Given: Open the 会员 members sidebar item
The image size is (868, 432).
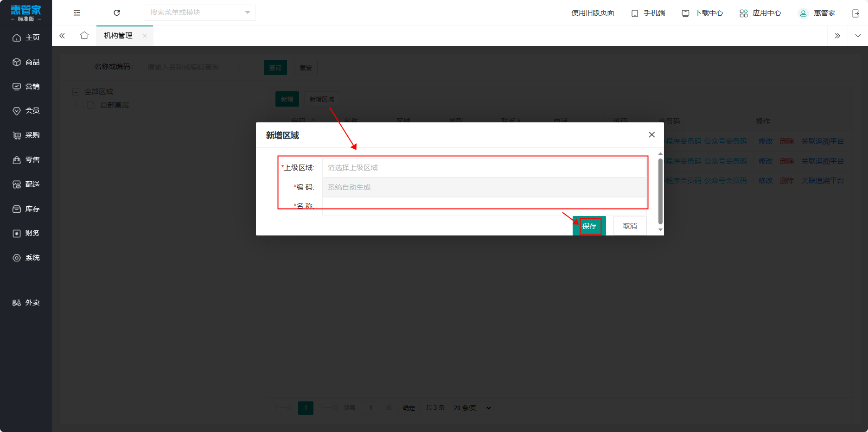Looking at the screenshot, I should (x=26, y=111).
